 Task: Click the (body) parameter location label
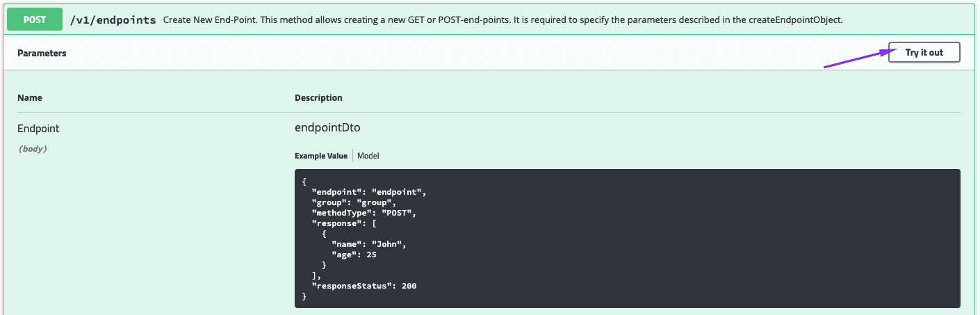32,148
